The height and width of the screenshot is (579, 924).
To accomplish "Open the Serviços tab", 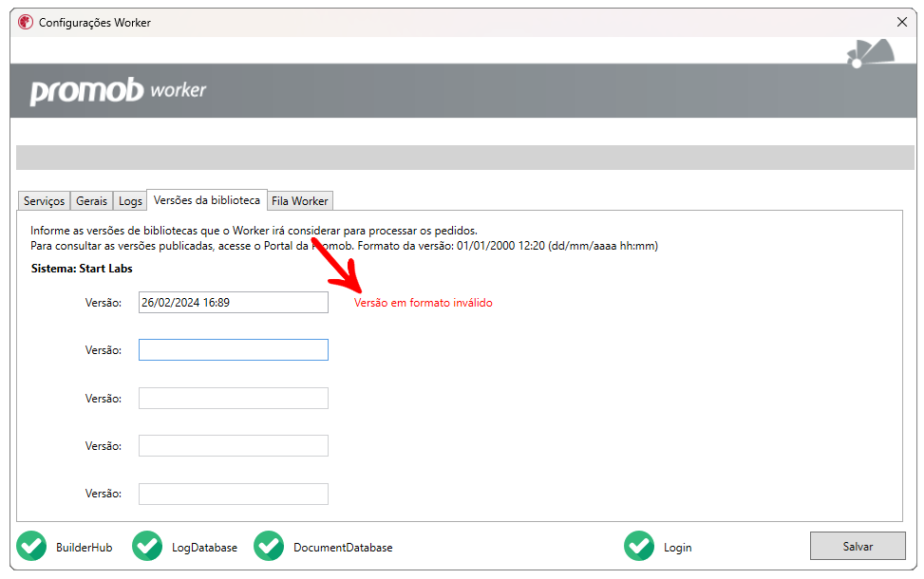I will click(x=45, y=201).
